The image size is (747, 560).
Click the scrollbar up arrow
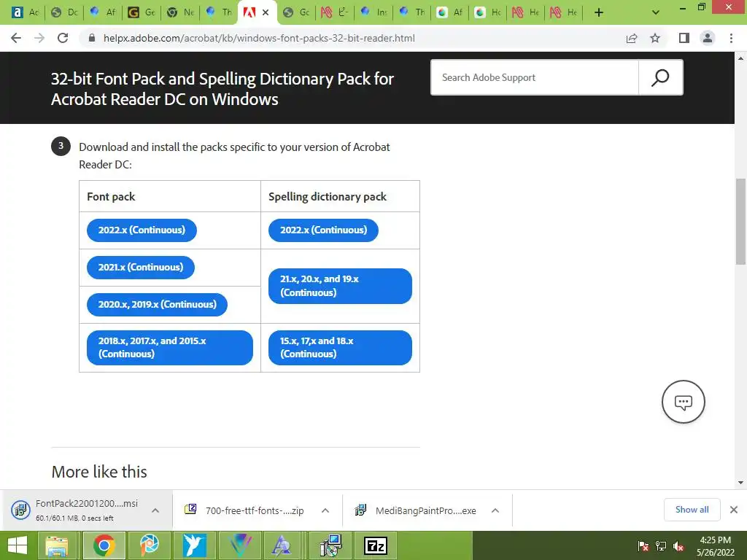coord(740,58)
